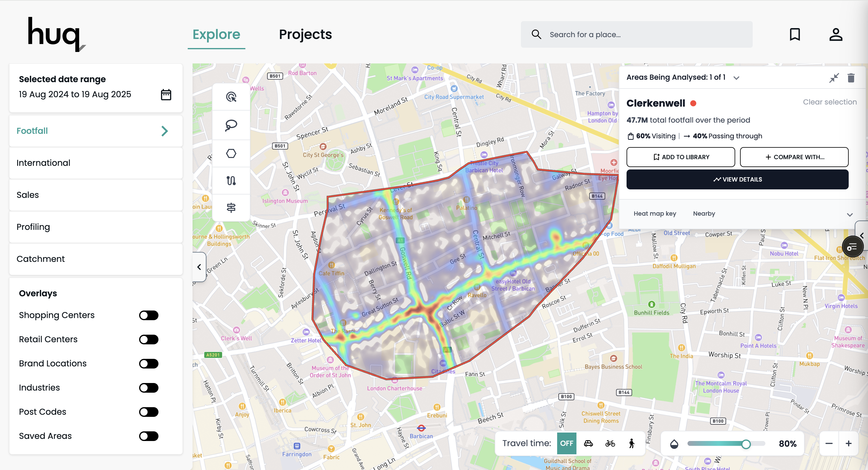Turn on Brand Locations overlay

(148, 363)
